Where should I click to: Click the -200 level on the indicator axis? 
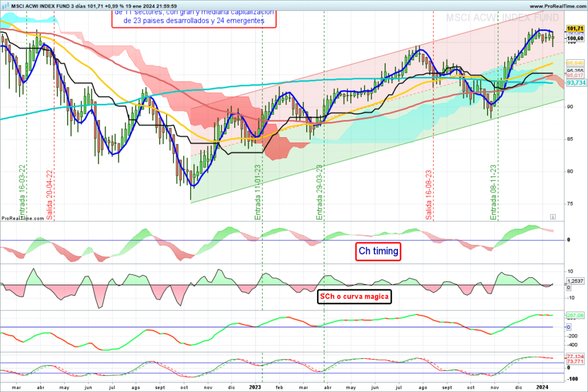pyautogui.click(x=572, y=336)
